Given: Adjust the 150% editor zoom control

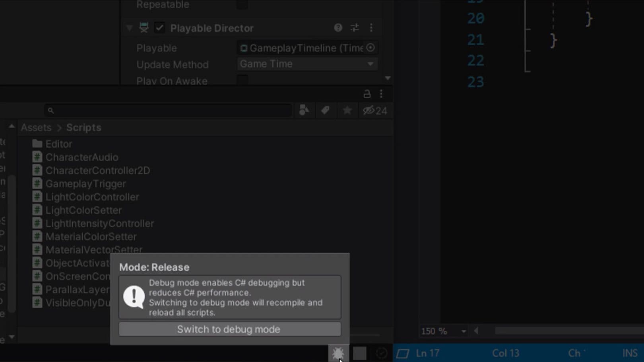Looking at the screenshot, I should 442,331.
